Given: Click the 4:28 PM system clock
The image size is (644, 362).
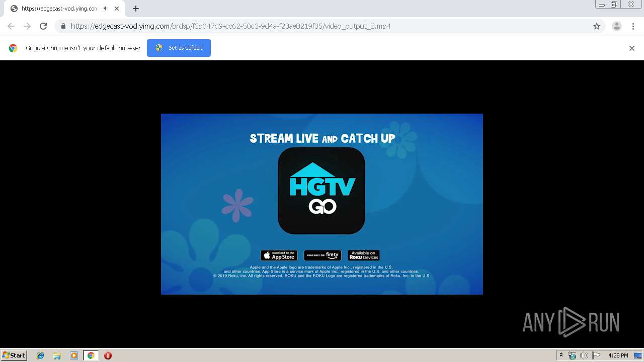Looking at the screenshot, I should 618,355.
